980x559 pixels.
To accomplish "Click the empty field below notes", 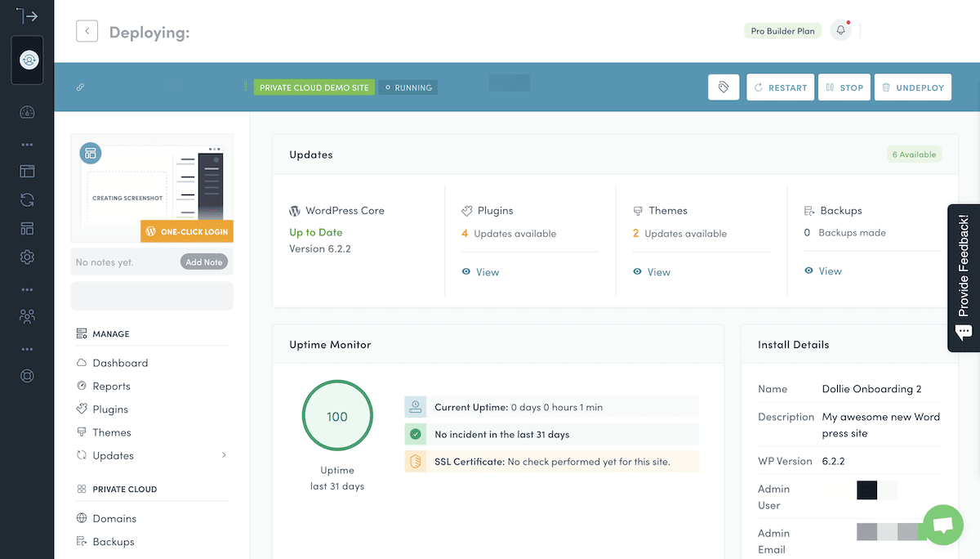I will coord(152,296).
